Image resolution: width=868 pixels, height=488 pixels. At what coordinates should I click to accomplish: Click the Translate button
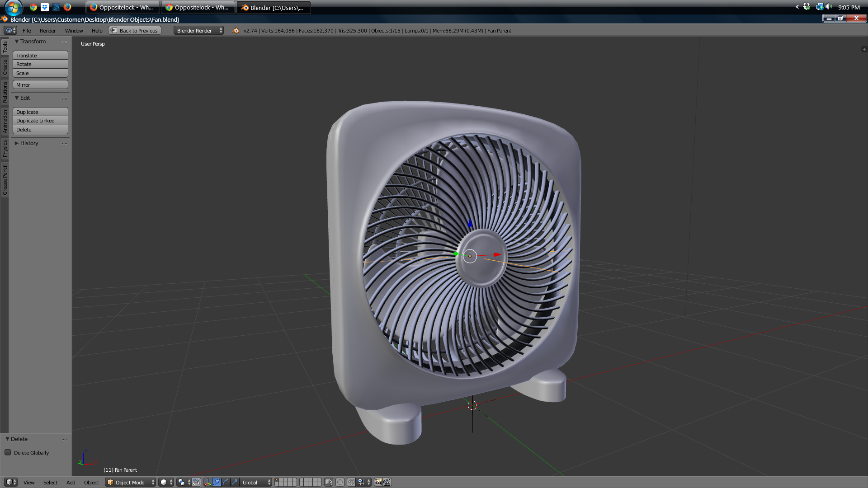pos(40,55)
